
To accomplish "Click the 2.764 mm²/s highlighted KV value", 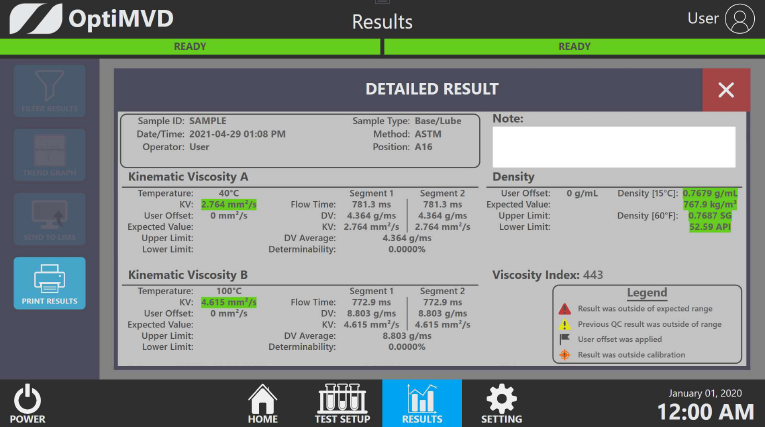I will point(229,204).
